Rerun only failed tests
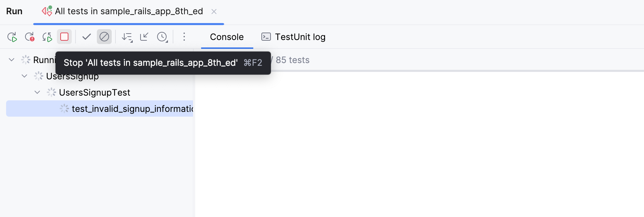Viewport: 644px width, 217px height. click(30, 37)
